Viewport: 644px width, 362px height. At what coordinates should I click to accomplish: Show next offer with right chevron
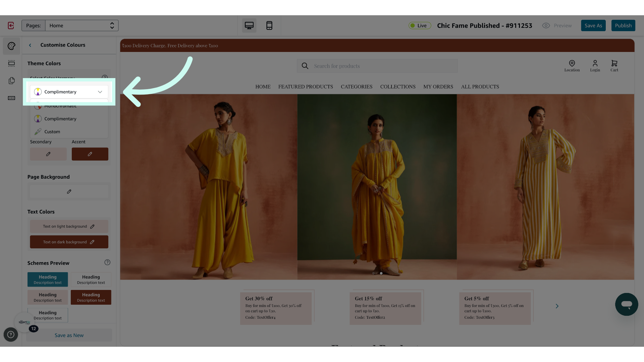click(557, 306)
